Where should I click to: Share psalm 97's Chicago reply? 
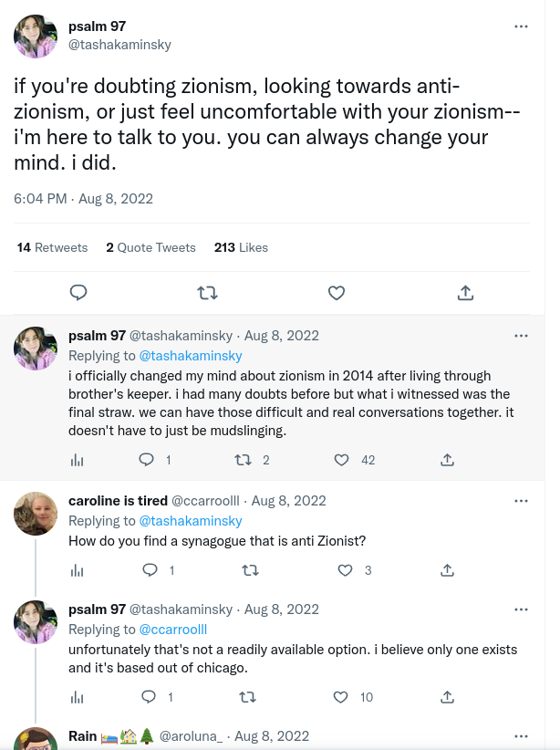click(447, 696)
